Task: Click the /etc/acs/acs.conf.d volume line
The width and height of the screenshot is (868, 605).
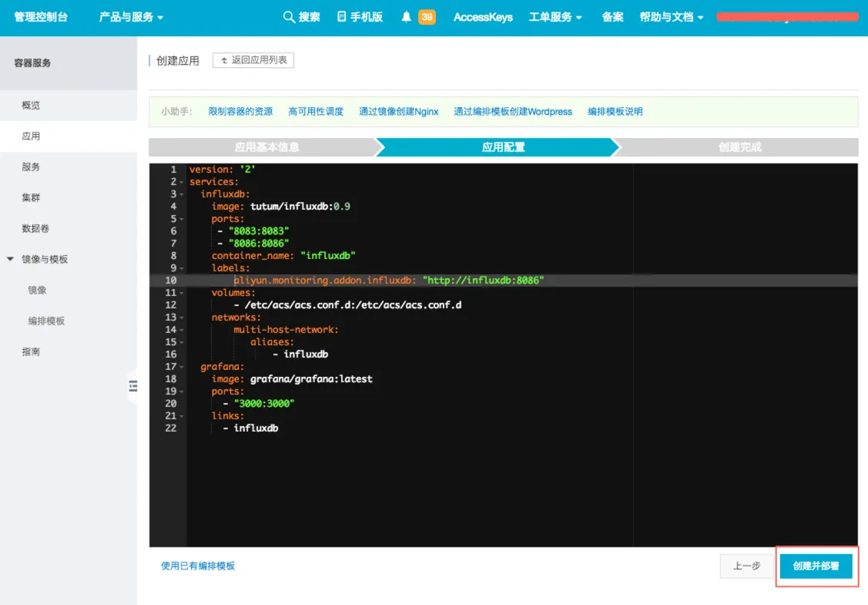Action: tap(353, 305)
